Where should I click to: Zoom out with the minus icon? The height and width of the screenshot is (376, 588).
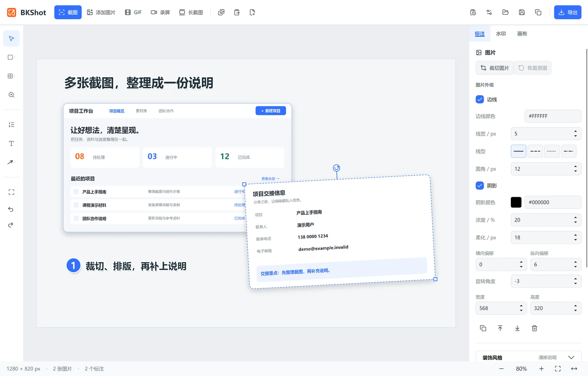tap(501, 369)
